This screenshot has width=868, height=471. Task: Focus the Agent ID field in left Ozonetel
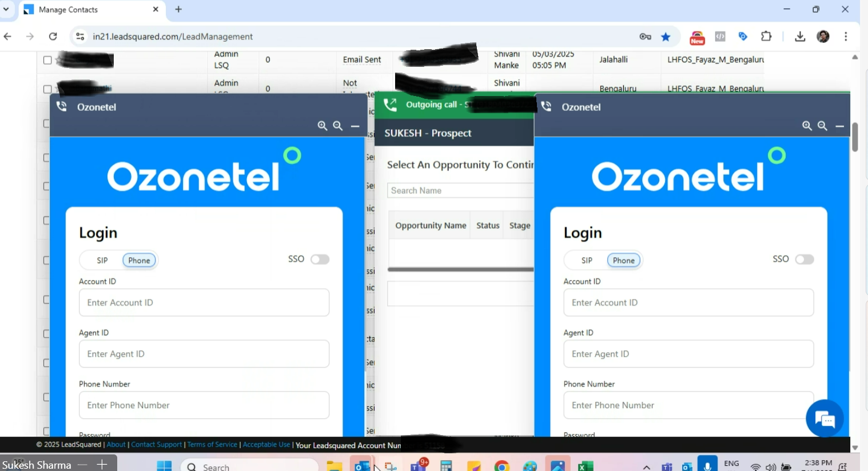click(204, 354)
